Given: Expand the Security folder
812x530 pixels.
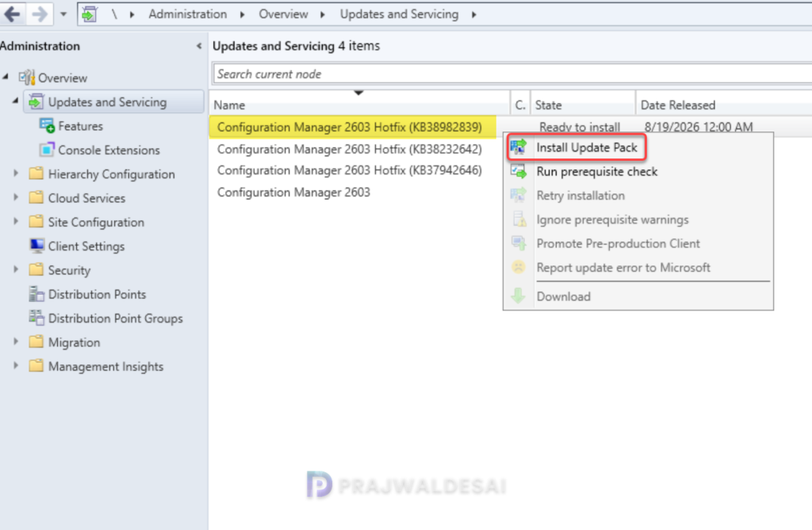Looking at the screenshot, I should coord(16,269).
